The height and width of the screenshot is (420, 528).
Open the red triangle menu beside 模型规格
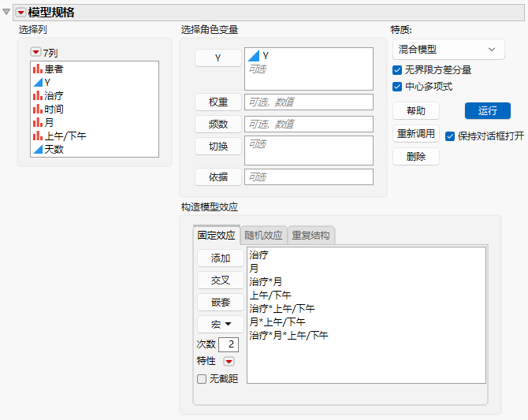coord(20,13)
